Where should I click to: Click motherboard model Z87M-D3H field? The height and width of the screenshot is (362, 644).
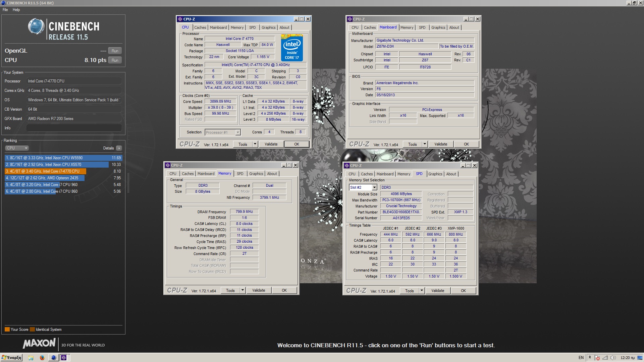tap(407, 47)
